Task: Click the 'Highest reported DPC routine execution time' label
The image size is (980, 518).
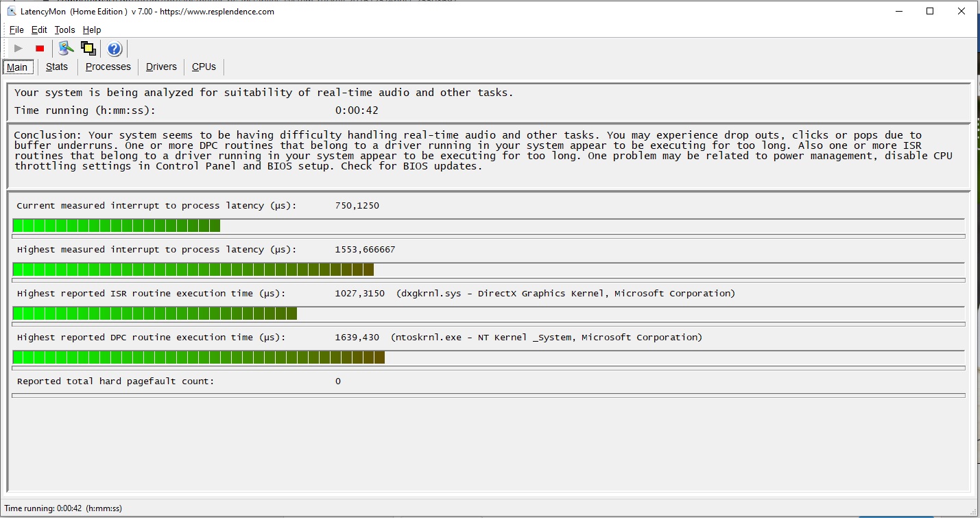Action: point(151,338)
